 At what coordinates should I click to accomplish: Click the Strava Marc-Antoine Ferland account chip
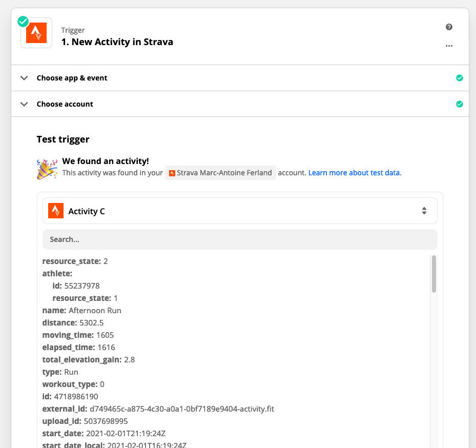point(220,173)
